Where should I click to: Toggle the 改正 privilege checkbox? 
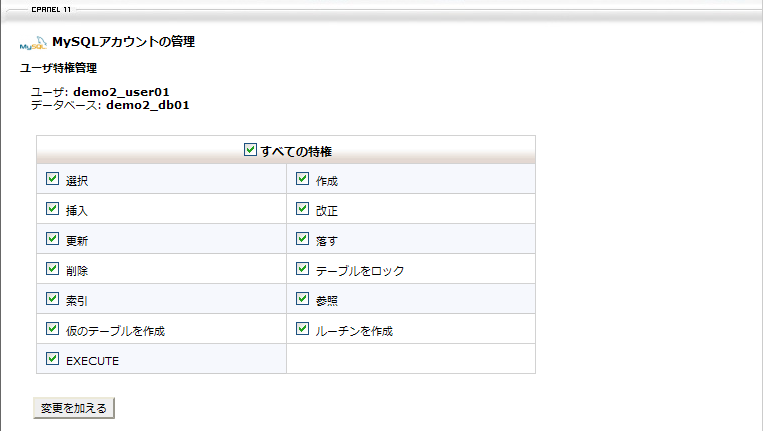point(303,209)
